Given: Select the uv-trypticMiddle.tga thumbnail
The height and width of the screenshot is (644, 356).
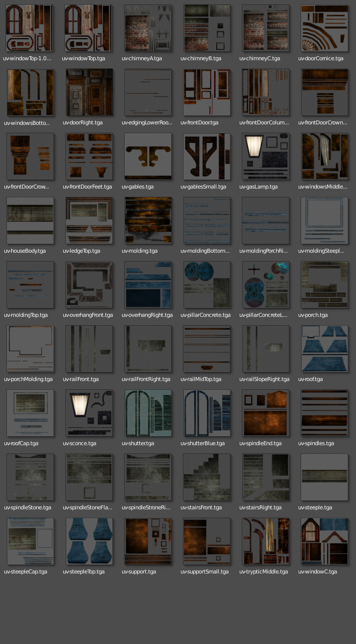Looking at the screenshot, I should (265, 542).
